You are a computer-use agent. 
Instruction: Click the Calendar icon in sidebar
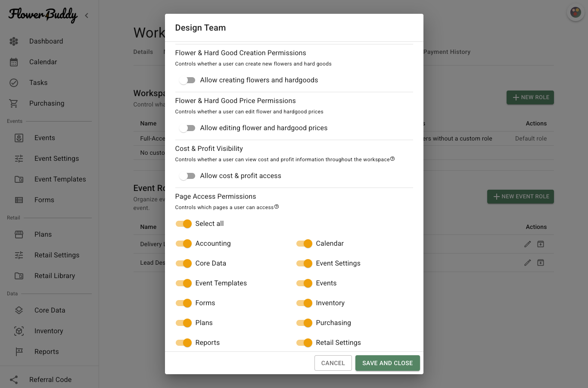click(x=14, y=62)
